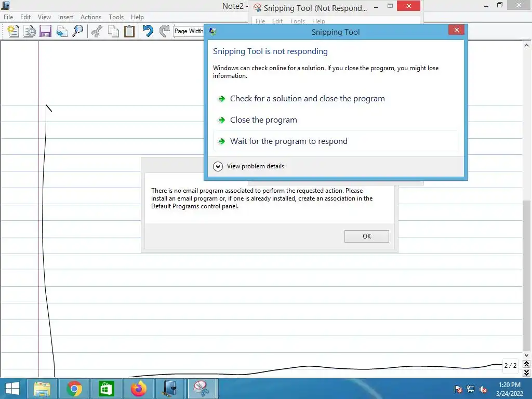Click the muted volume tray icon
Screen dimensions: 532x399
pos(483,389)
